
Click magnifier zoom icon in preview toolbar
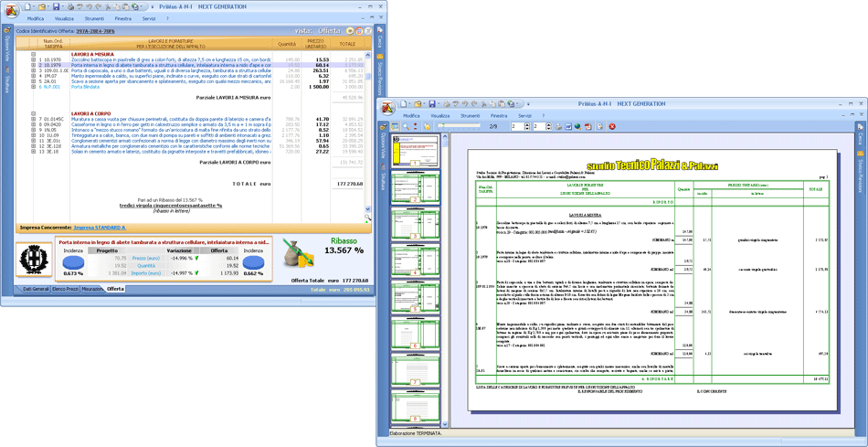click(406, 126)
